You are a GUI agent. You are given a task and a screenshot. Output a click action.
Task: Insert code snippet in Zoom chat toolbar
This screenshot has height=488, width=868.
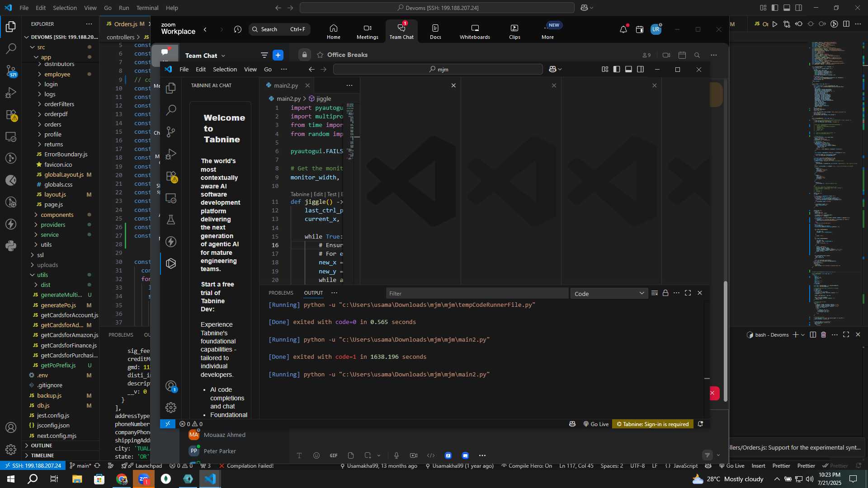[x=431, y=455]
